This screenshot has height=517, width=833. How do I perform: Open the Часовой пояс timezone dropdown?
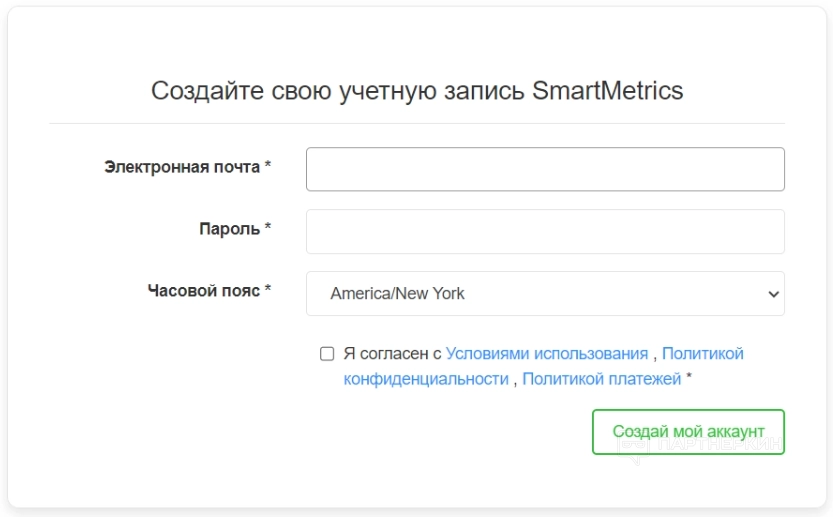[x=545, y=293]
